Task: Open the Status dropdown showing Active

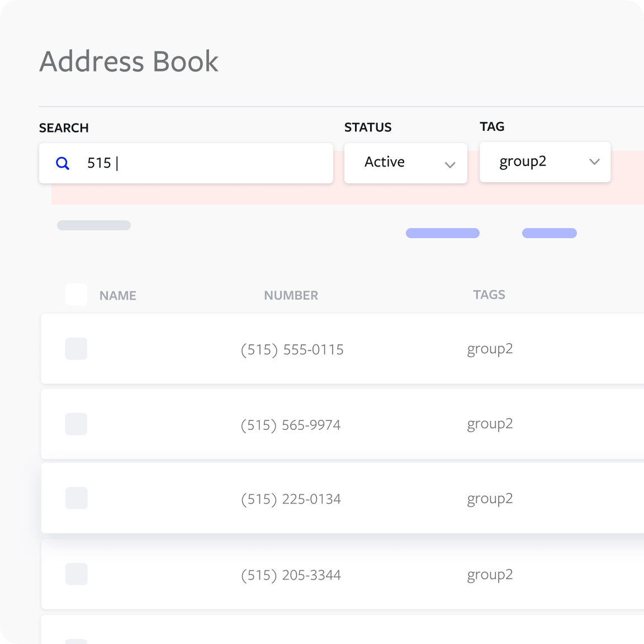Action: [405, 163]
